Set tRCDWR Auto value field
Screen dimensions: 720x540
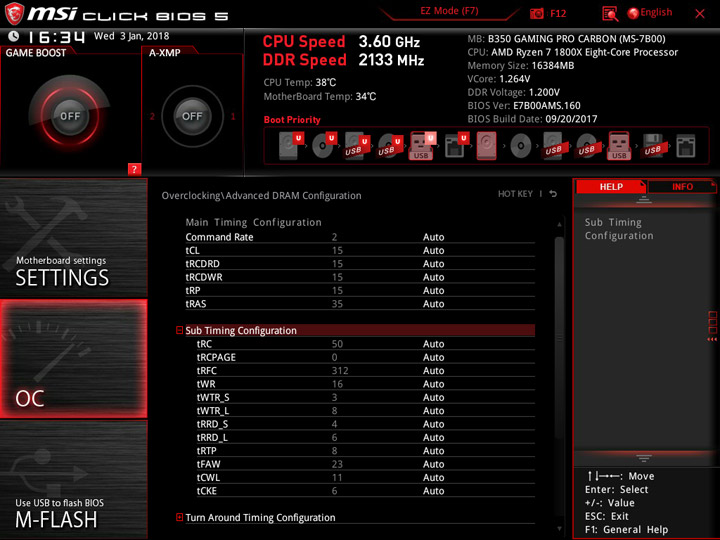click(433, 277)
